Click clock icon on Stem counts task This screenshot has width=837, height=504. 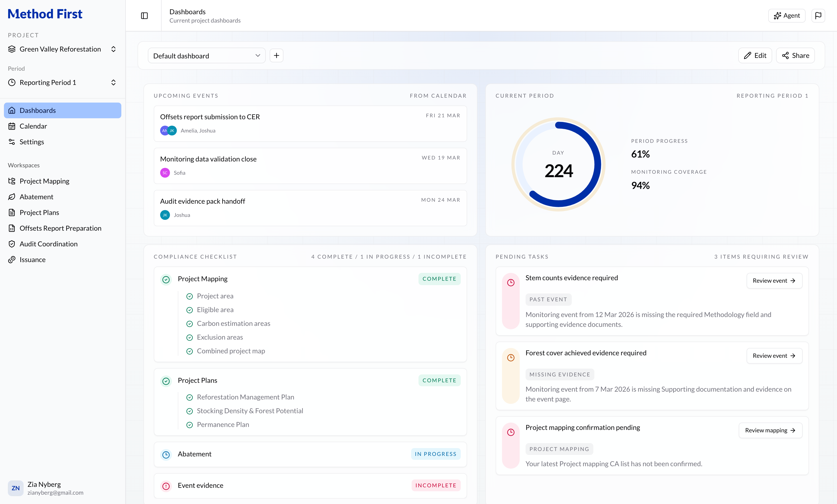tap(511, 283)
